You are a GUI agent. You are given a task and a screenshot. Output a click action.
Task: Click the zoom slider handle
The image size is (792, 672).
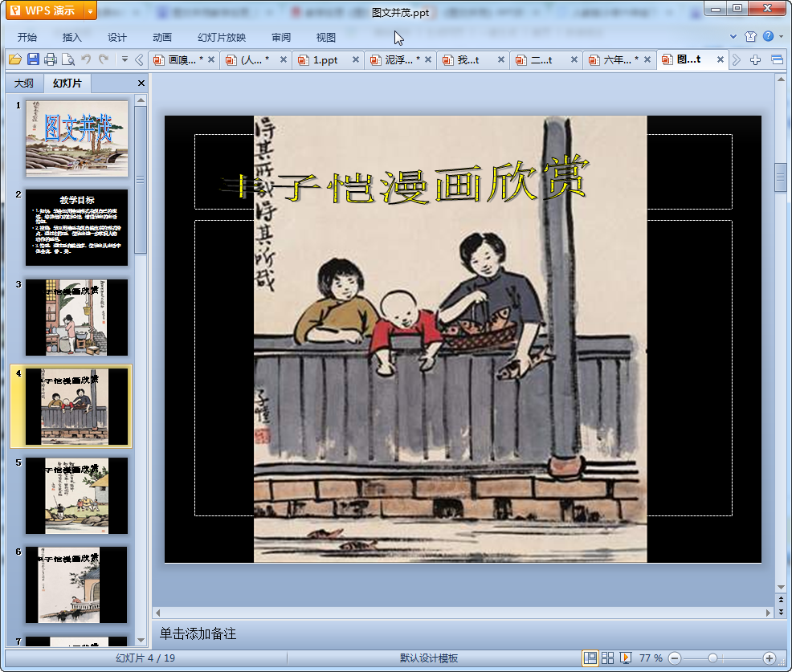pos(712,658)
